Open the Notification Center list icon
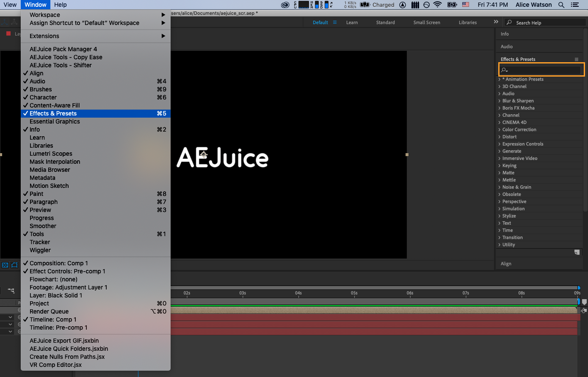Screen dimensions: 588x377 click(x=574, y=5)
